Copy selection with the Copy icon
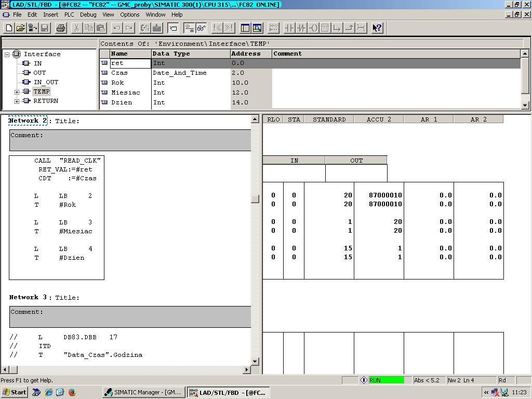The height and width of the screenshot is (399, 532). click(x=88, y=28)
